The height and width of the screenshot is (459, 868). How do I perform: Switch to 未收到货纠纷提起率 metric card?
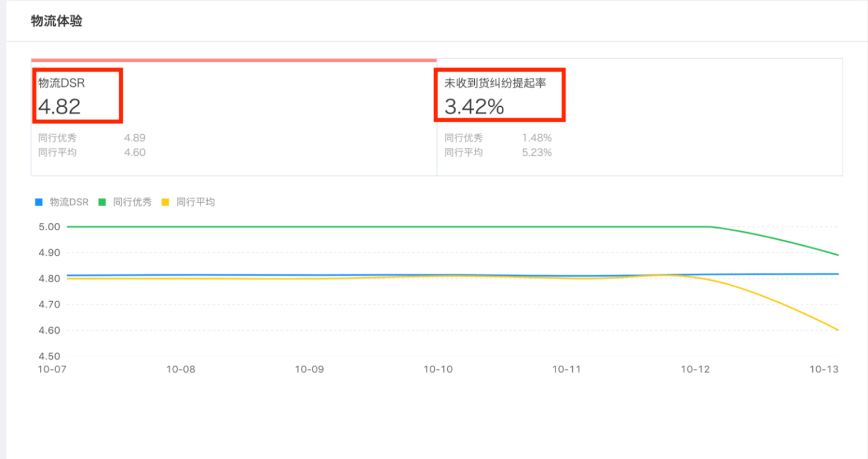[639, 118]
